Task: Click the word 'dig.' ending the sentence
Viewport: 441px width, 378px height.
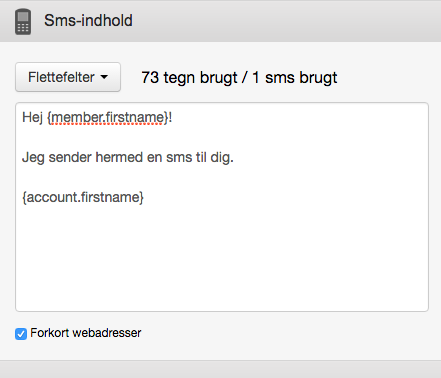Action: [222, 157]
